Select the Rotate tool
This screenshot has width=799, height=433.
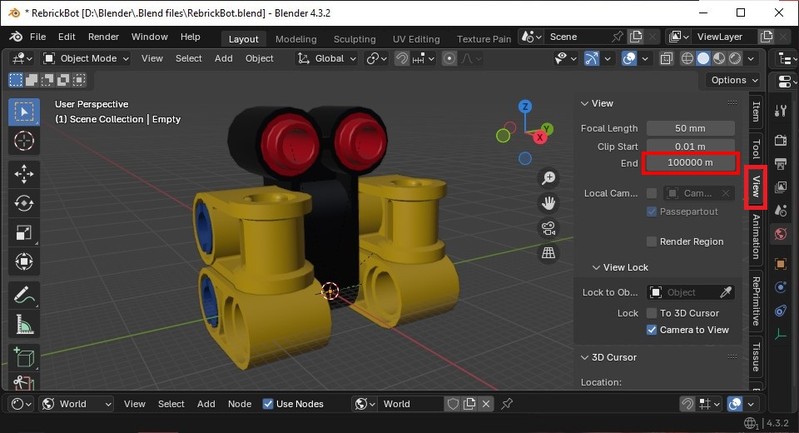(x=24, y=203)
